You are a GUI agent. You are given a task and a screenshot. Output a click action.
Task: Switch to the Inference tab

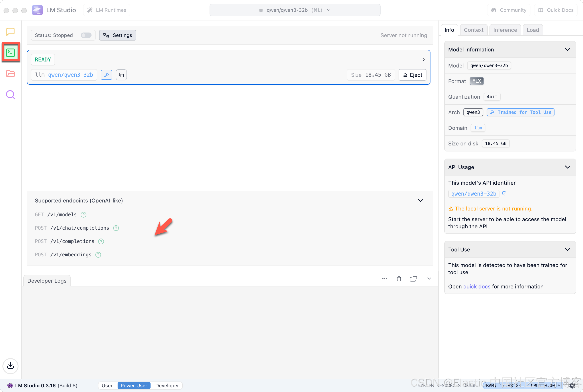[505, 30]
